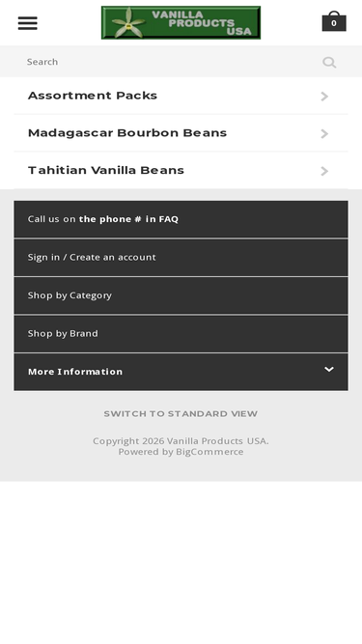Open the Tahitian Vanilla Beans category
The height and width of the screenshot is (644, 362).
tap(181, 171)
